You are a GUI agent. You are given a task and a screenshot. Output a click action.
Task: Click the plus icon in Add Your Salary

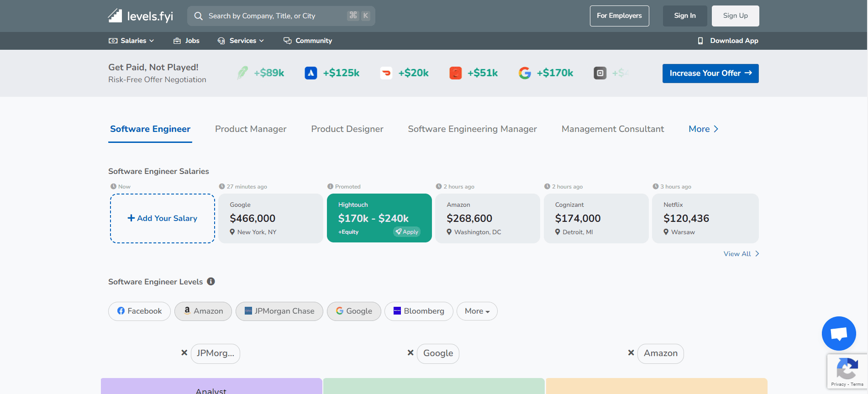coord(131,218)
